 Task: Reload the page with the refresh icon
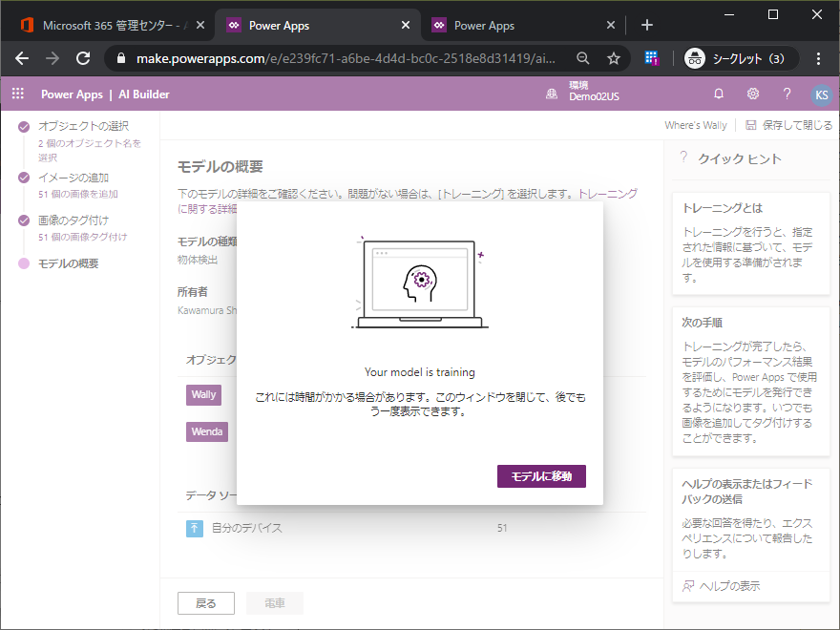coord(83,58)
